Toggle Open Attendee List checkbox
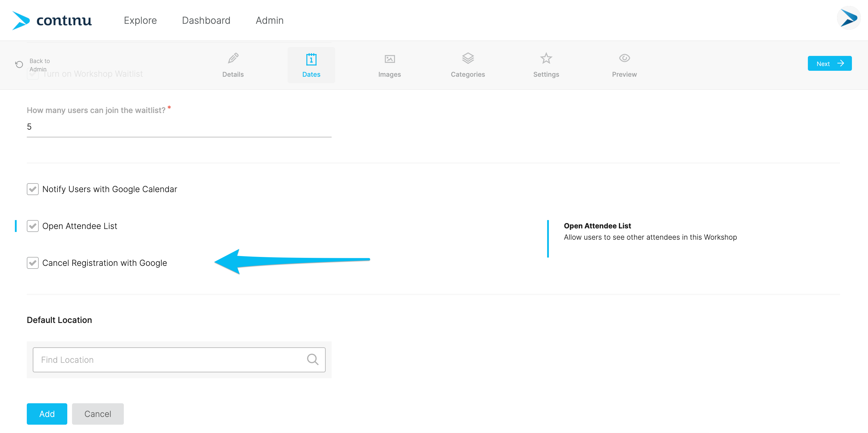The image size is (868, 433). point(33,226)
